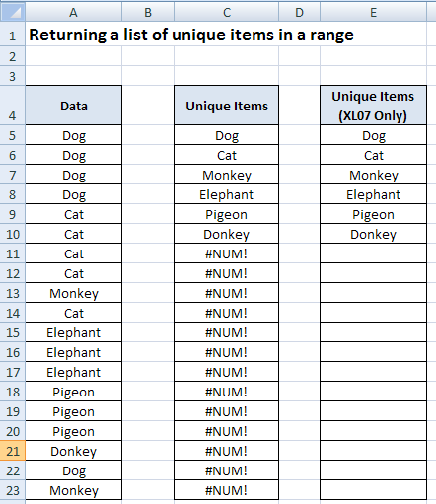
Task: Select column A header
Action: (74, 13)
